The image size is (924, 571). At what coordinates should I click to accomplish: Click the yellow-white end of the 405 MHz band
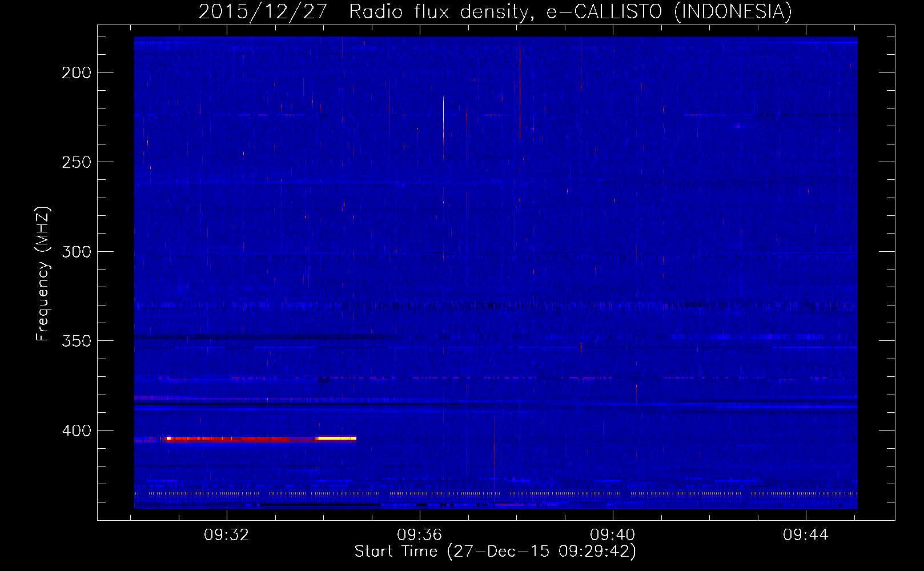click(x=337, y=438)
